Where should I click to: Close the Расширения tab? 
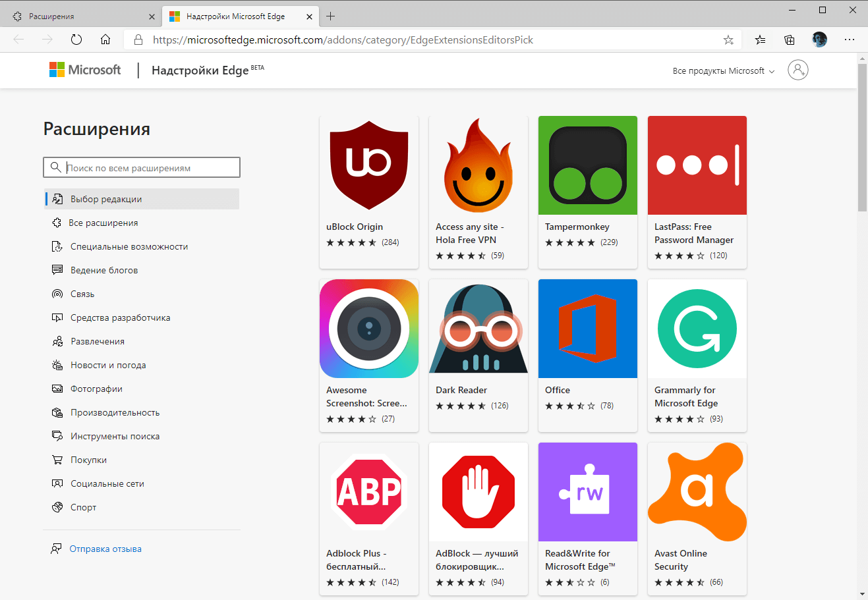tap(152, 16)
